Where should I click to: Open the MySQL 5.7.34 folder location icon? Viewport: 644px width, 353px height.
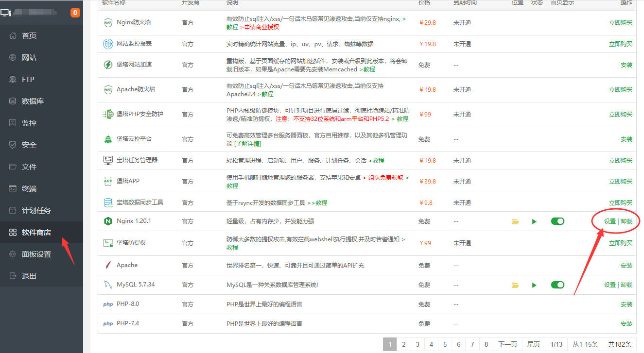(x=515, y=285)
